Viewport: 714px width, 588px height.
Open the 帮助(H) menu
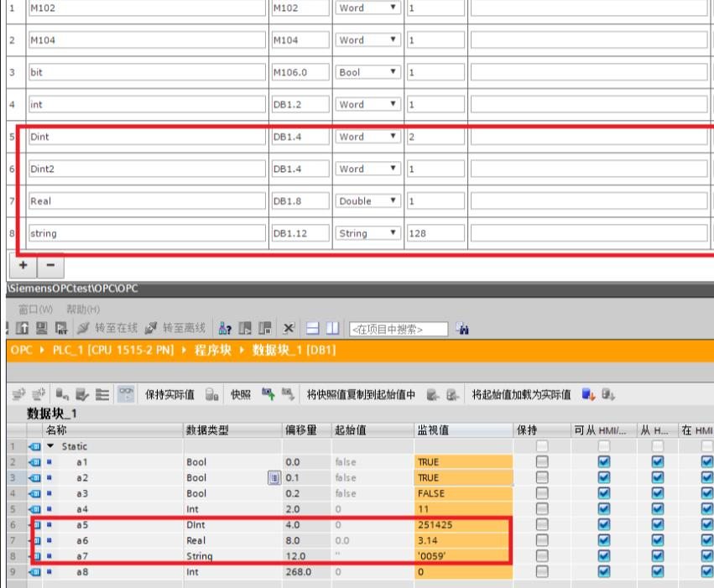click(83, 310)
